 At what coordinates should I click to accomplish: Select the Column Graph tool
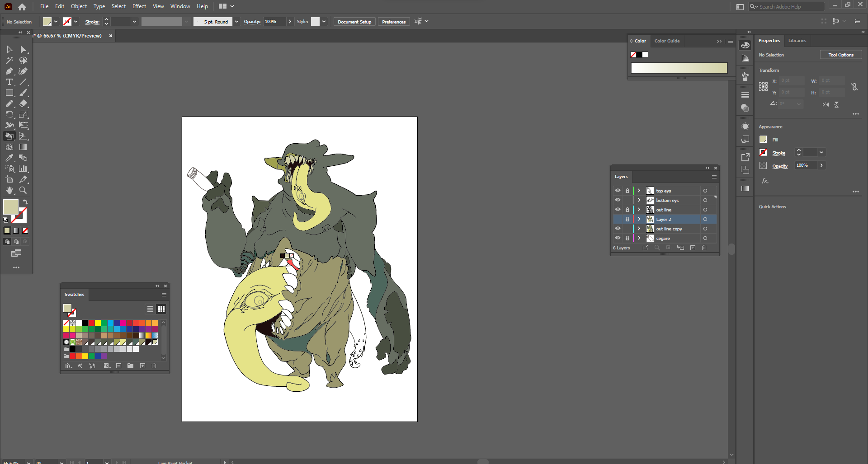point(23,169)
